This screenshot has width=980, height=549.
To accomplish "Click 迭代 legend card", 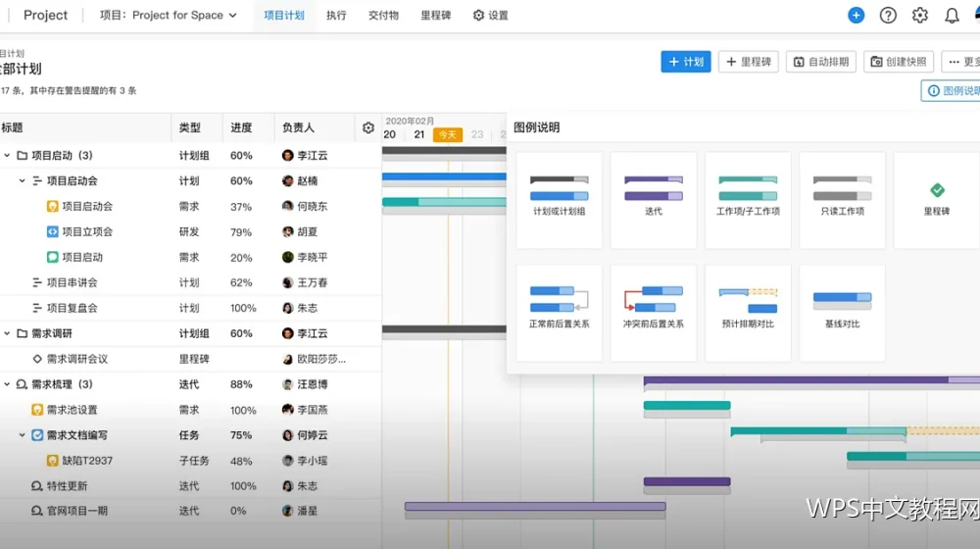I will pos(653,200).
